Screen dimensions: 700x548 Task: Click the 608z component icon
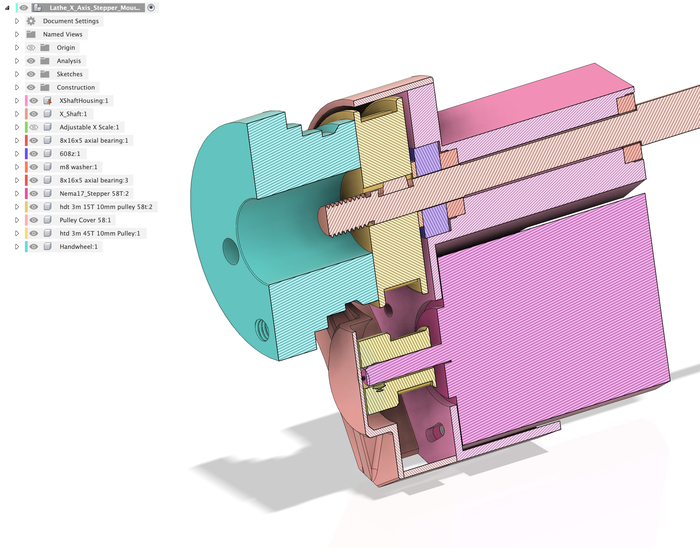[47, 154]
